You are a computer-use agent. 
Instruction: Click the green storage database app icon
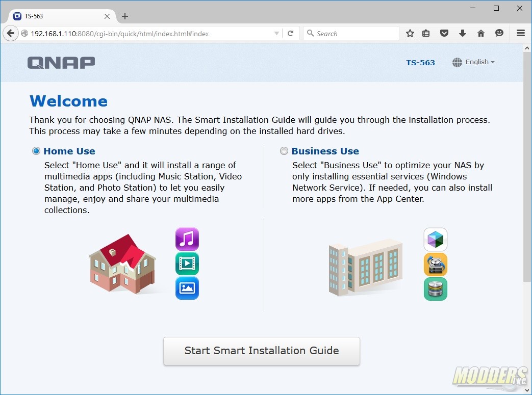point(435,289)
